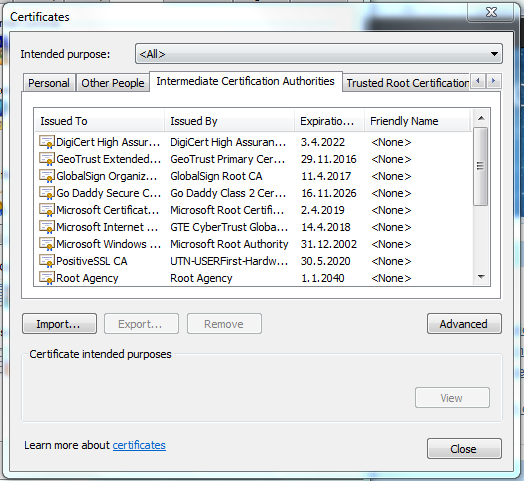Close the Certificates dialog via Close button
The width and height of the screenshot is (524, 481).
(464, 449)
